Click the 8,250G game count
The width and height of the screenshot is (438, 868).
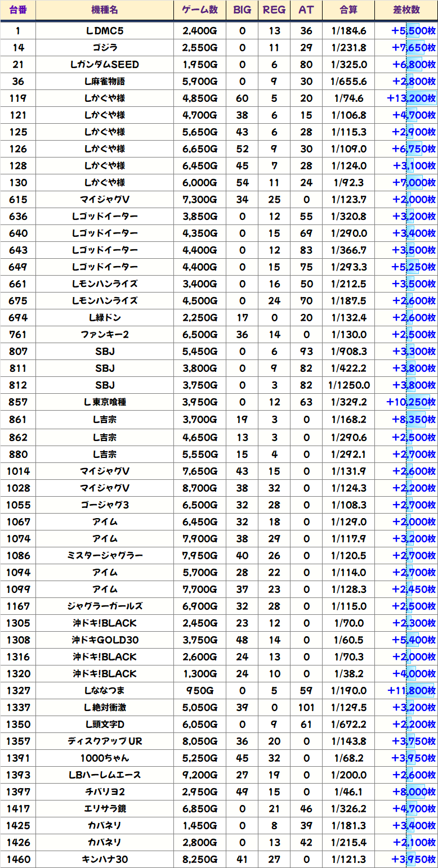click(200, 859)
